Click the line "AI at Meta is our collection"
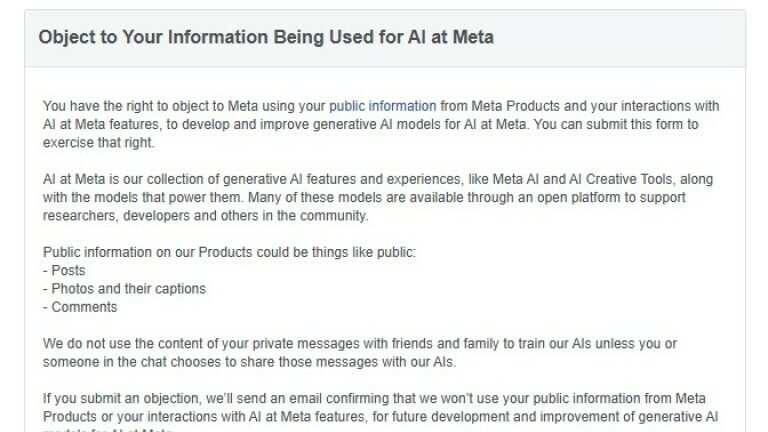Viewport: 768px width, 432px height. point(378,179)
